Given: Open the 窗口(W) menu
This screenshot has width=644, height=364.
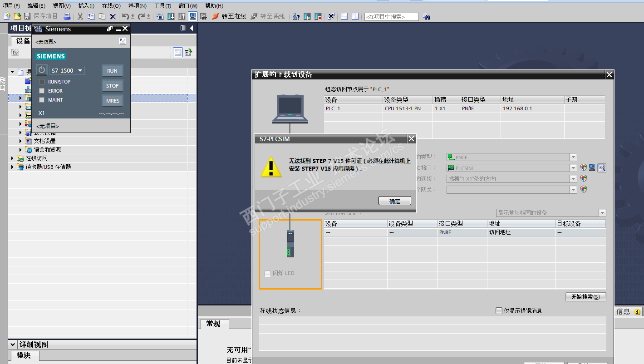Looking at the screenshot, I should (x=188, y=6).
